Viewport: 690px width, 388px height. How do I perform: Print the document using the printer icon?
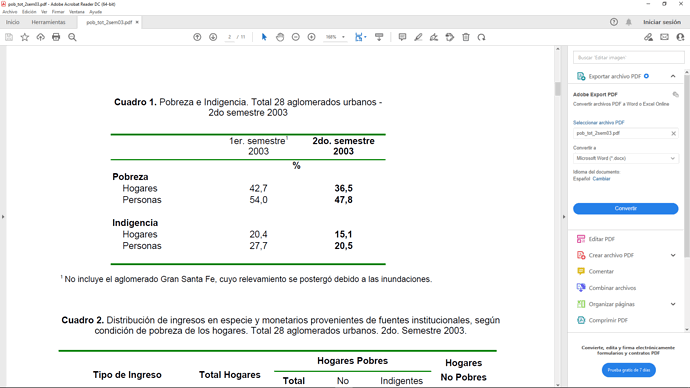pyautogui.click(x=56, y=37)
